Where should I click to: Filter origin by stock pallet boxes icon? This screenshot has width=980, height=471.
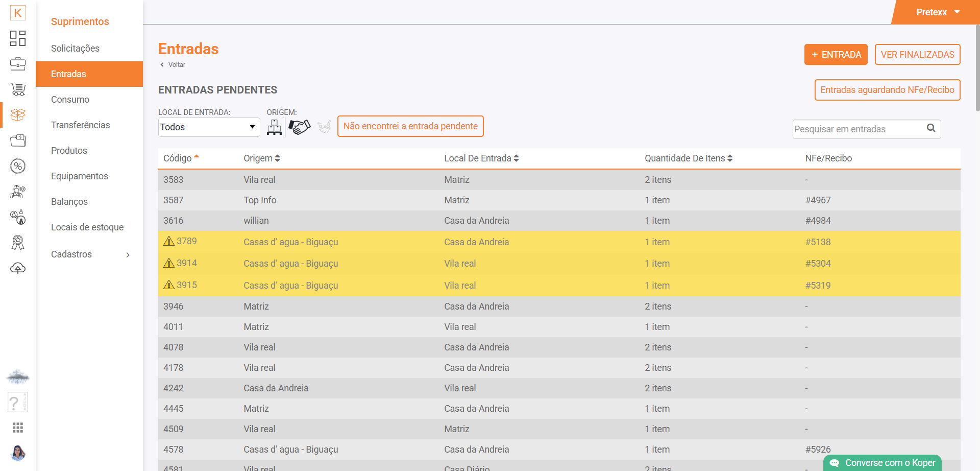tap(274, 127)
